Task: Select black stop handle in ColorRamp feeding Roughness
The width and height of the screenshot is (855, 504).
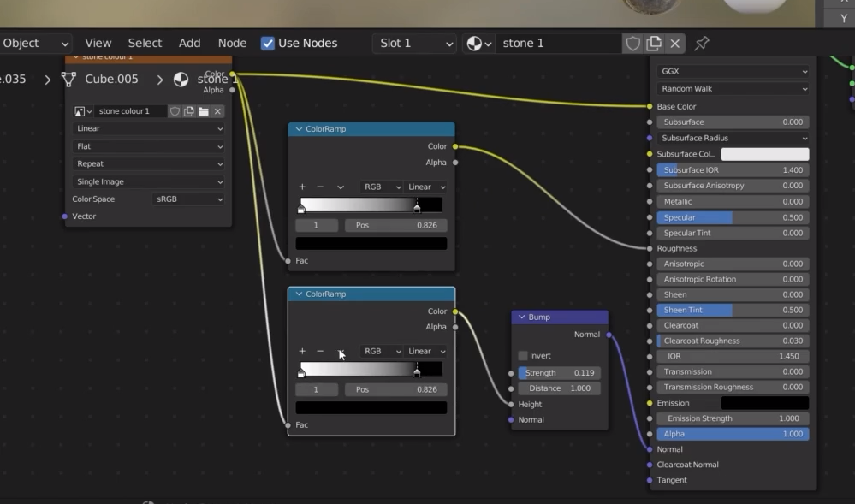Action: click(417, 207)
